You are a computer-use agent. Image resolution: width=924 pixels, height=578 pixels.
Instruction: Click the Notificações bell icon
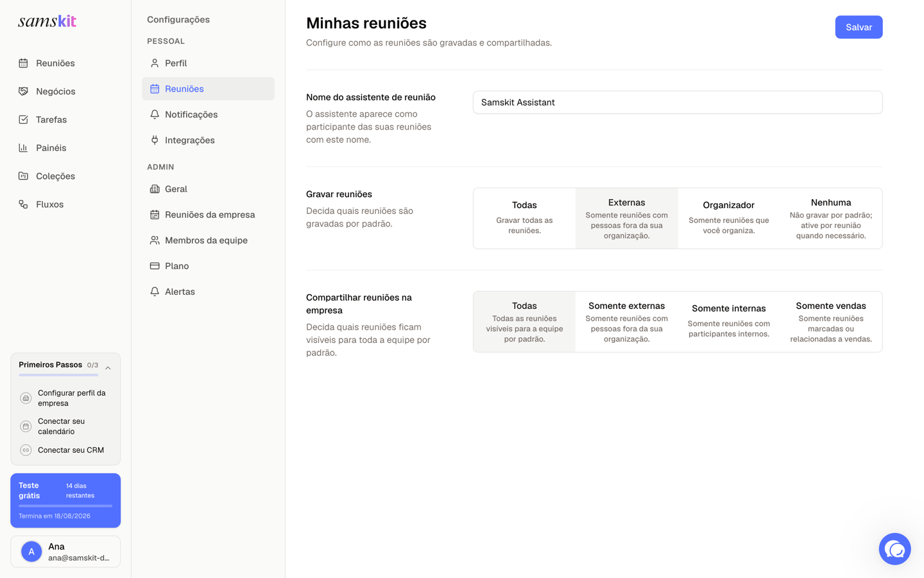155,114
